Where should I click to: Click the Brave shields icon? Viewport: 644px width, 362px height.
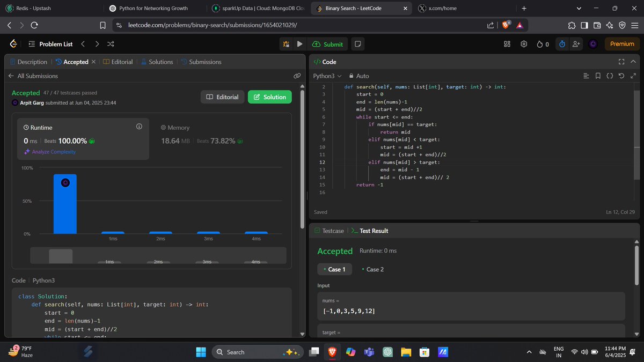(x=507, y=25)
